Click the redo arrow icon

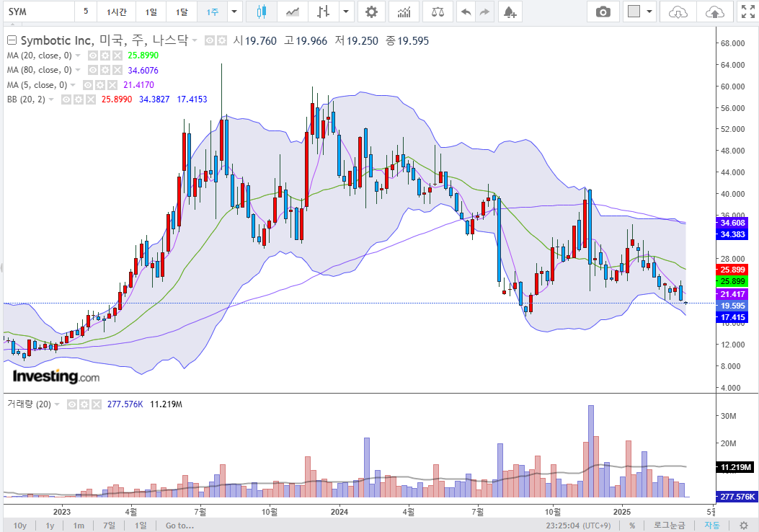click(x=484, y=12)
